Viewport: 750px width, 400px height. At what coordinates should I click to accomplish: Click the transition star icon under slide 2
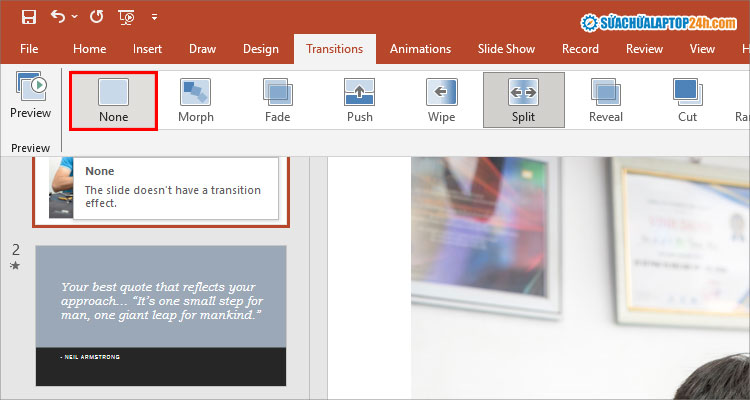click(15, 266)
